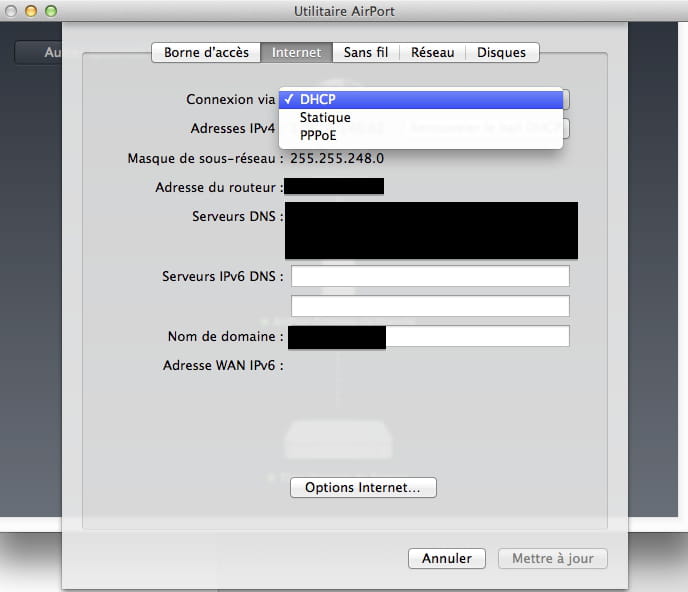688x592 pixels.
Task: Open Options Internet dialog
Action: tap(363, 488)
